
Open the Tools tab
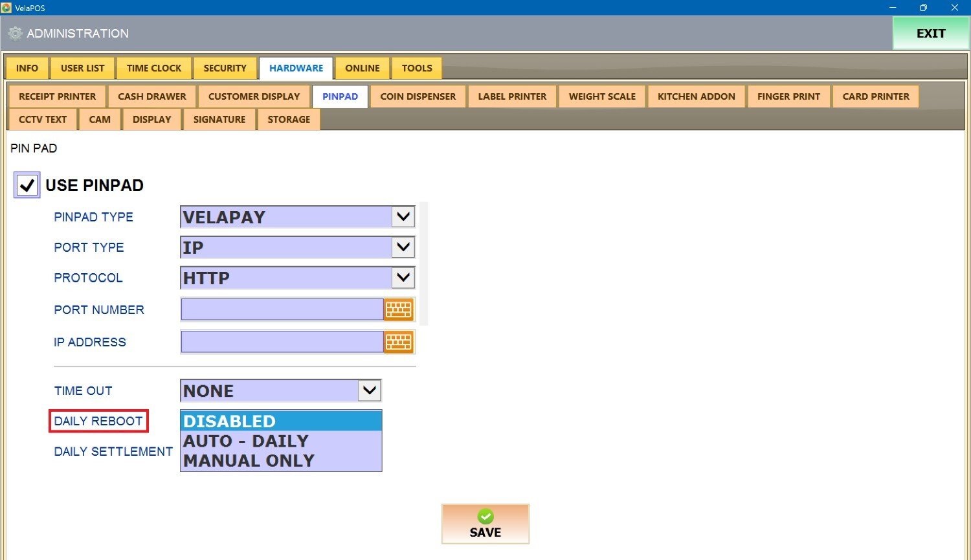[x=416, y=68]
